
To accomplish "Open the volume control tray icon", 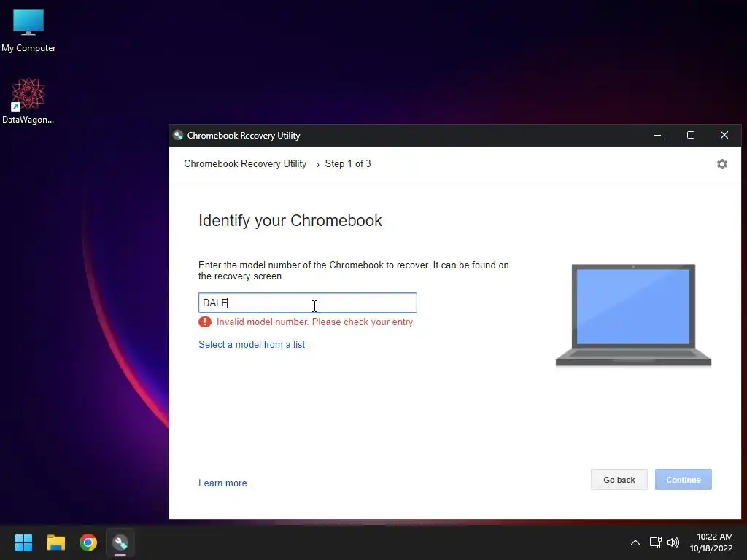I will coord(673,542).
